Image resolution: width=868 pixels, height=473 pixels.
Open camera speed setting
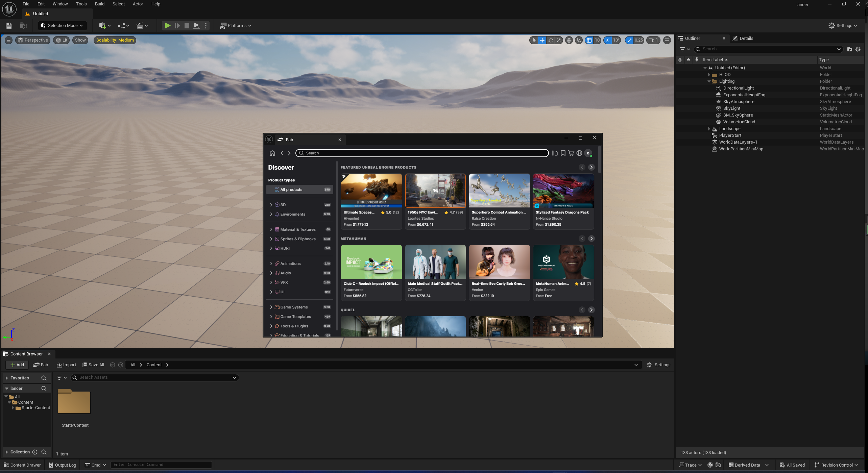653,40
